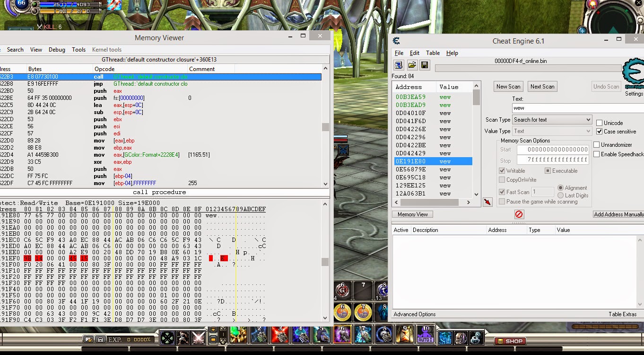Open Search menu in Memory Viewer
The width and height of the screenshot is (644, 355).
pyautogui.click(x=15, y=50)
